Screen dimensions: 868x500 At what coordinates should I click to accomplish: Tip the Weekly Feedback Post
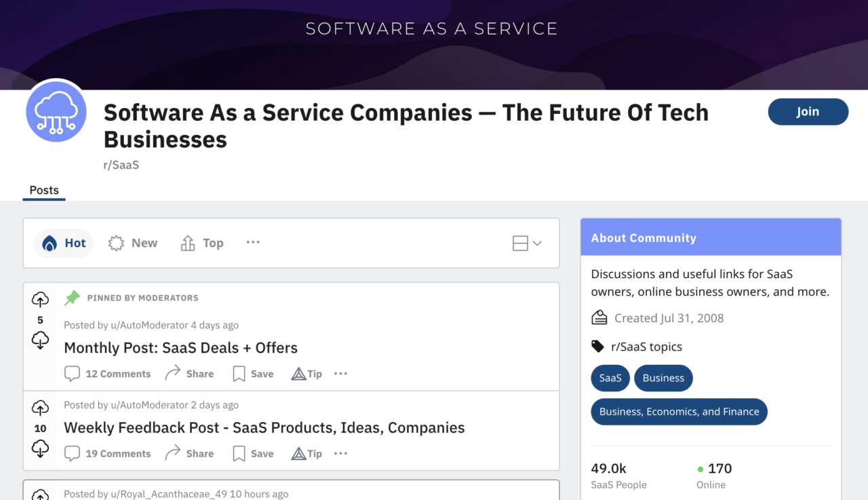307,454
